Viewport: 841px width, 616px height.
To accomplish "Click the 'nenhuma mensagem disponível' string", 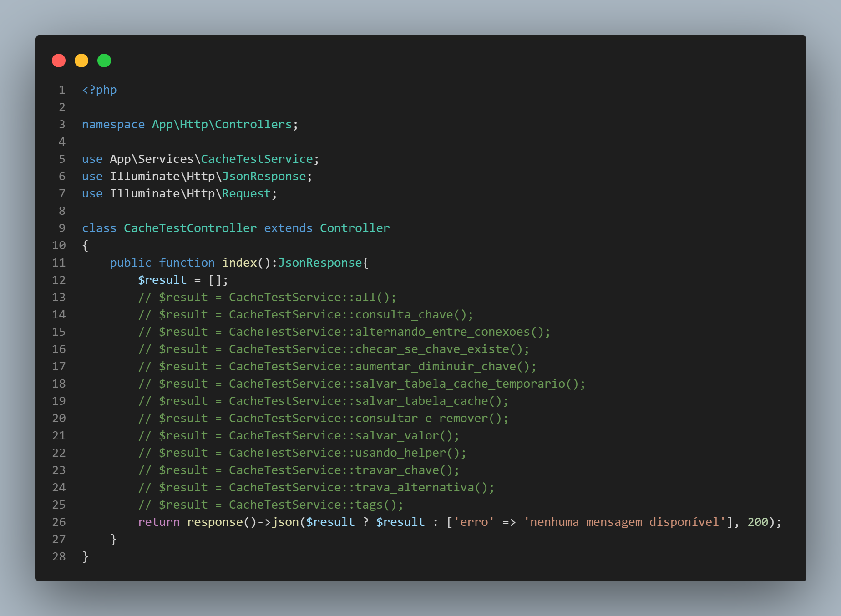I will (624, 522).
